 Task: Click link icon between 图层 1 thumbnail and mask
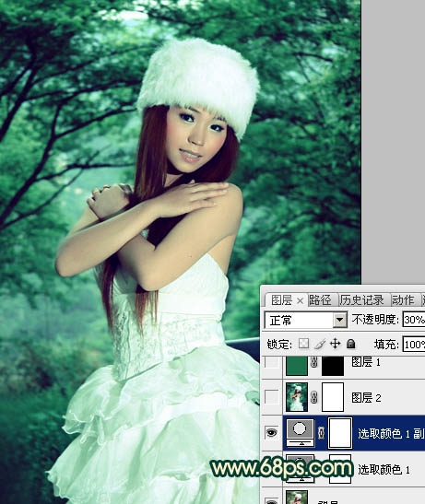point(314,363)
